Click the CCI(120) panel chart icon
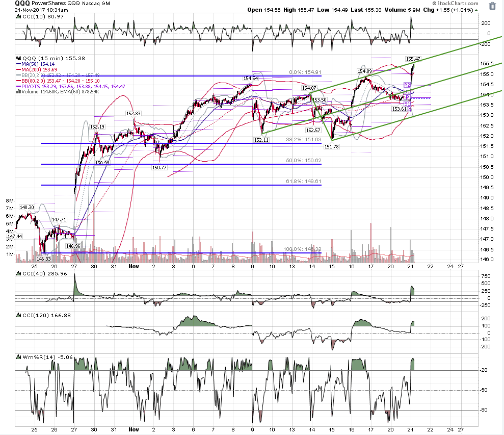 tap(19, 315)
